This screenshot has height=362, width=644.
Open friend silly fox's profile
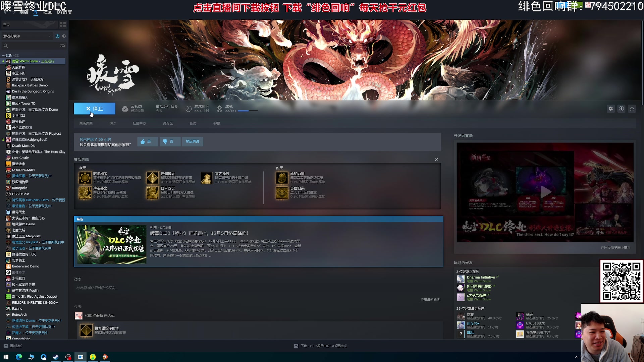[x=473, y=323]
